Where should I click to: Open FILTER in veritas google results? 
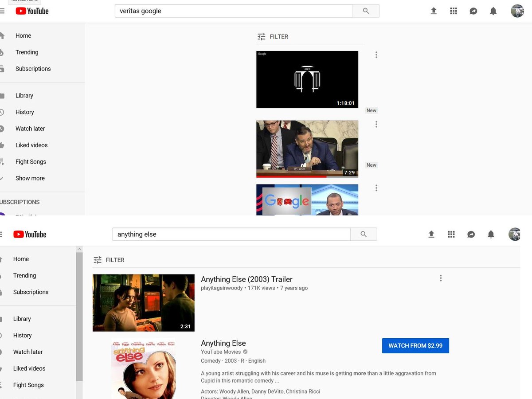[x=273, y=37]
